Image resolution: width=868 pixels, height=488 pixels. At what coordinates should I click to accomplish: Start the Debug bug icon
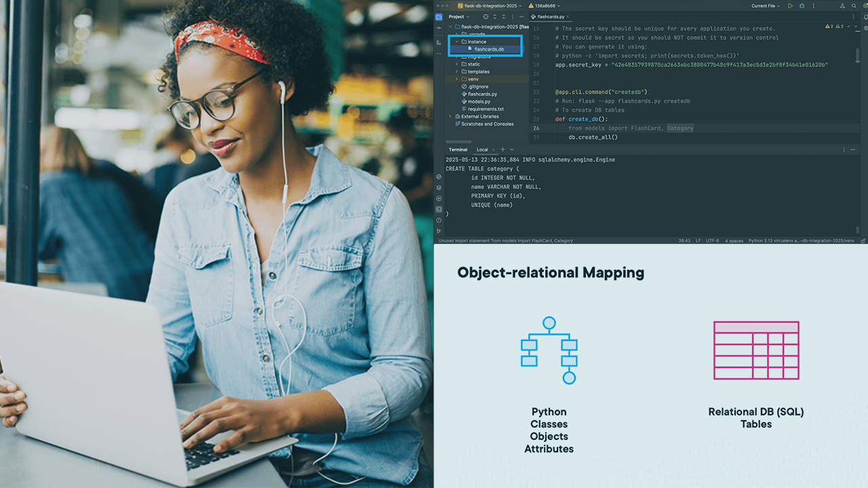802,5
